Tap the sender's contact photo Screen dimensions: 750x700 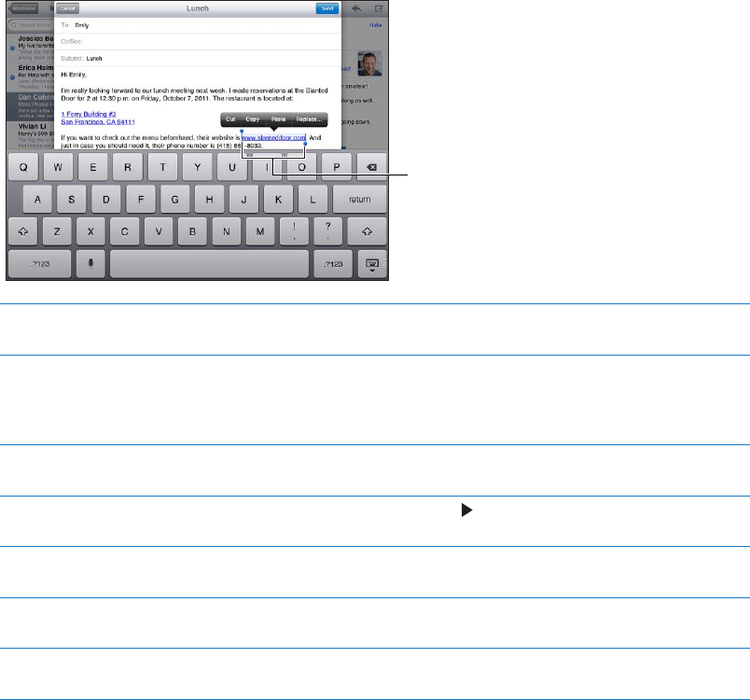click(369, 63)
